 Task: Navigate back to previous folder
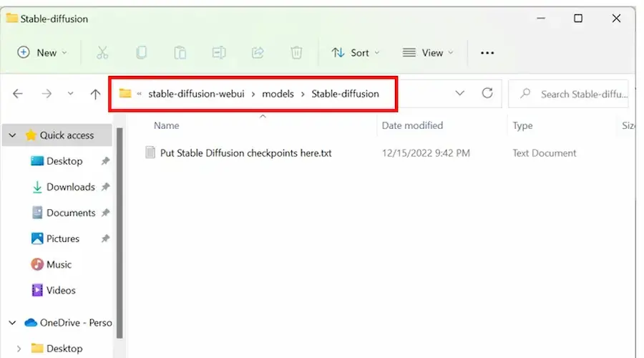(x=18, y=94)
